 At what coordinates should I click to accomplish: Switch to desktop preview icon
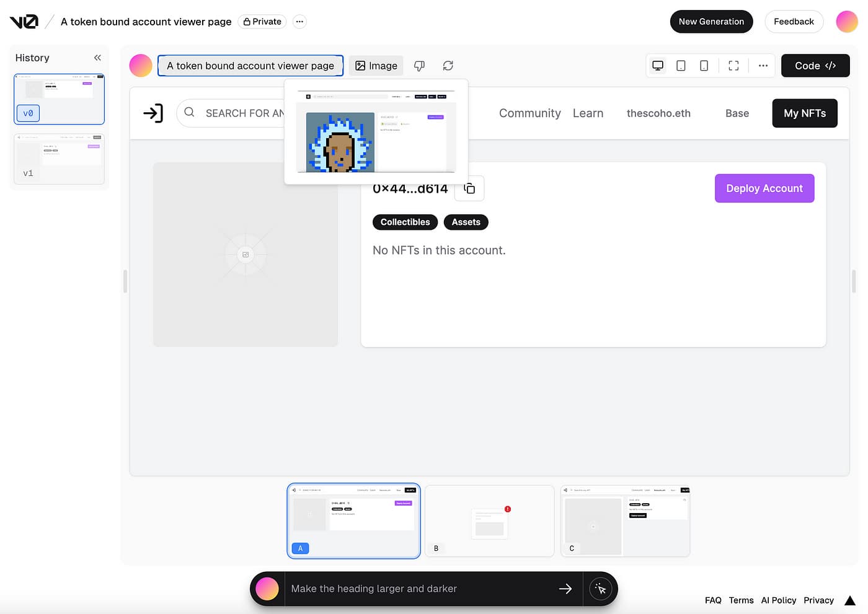(x=658, y=66)
